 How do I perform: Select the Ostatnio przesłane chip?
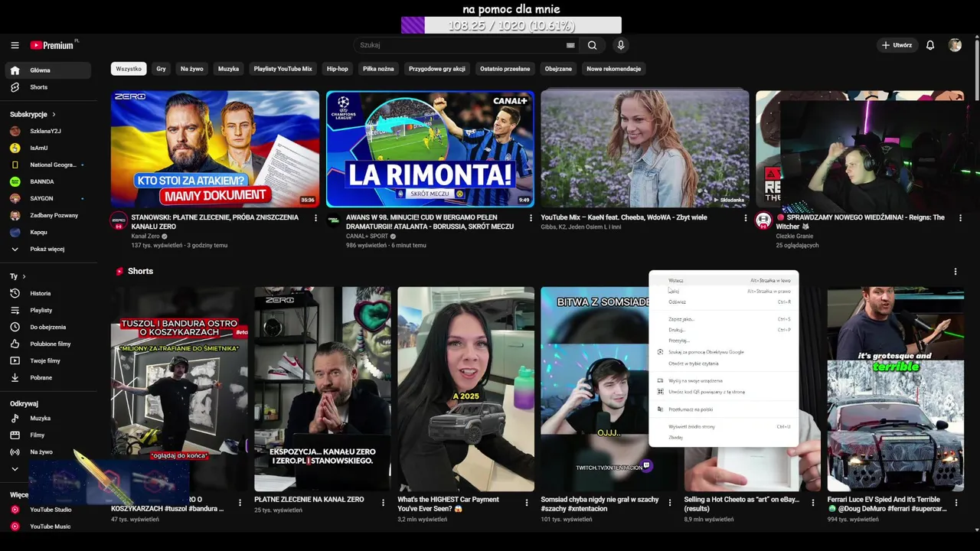click(505, 69)
